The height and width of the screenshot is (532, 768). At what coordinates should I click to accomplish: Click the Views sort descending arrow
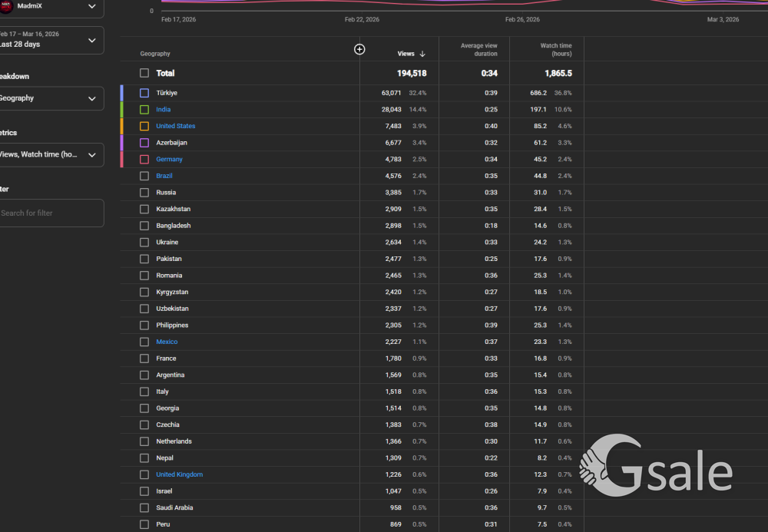pyautogui.click(x=422, y=54)
